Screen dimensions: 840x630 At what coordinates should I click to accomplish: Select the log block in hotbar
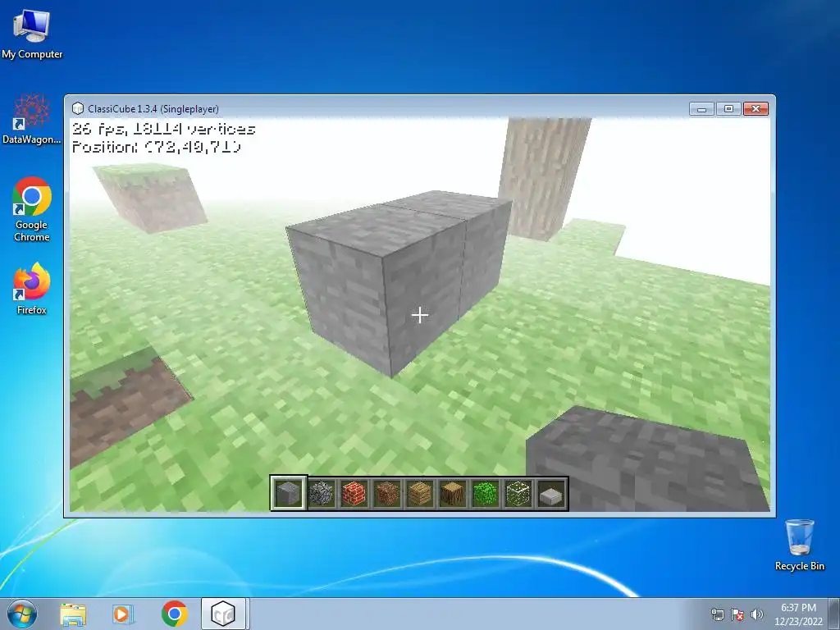pyautogui.click(x=453, y=493)
